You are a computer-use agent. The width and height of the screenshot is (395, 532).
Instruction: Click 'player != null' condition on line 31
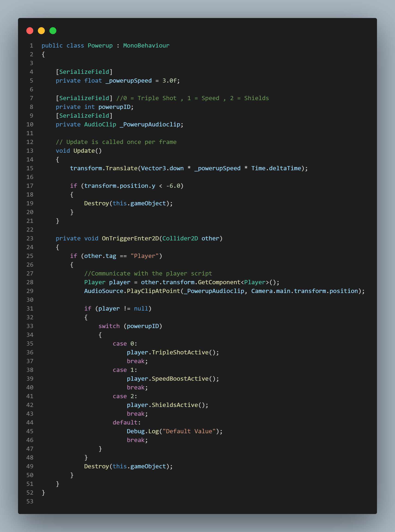tap(123, 309)
